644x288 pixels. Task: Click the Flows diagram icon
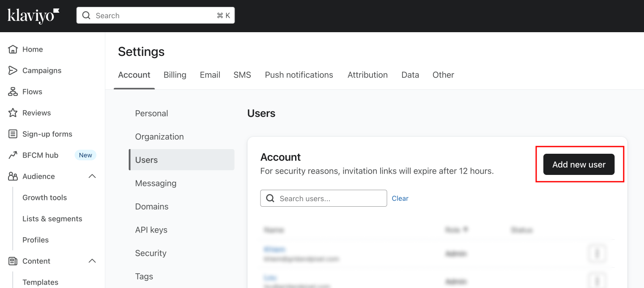pos(13,91)
